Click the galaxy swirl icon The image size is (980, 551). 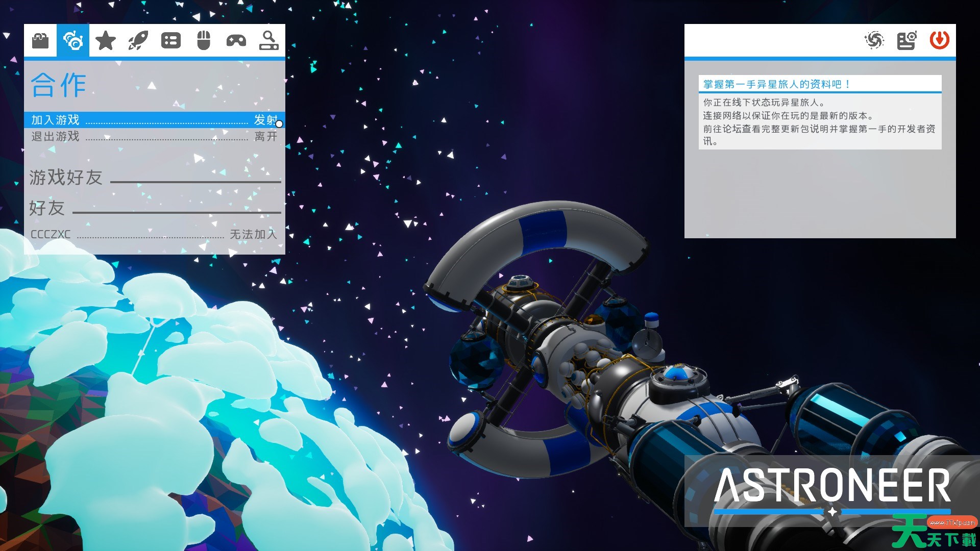(x=874, y=40)
